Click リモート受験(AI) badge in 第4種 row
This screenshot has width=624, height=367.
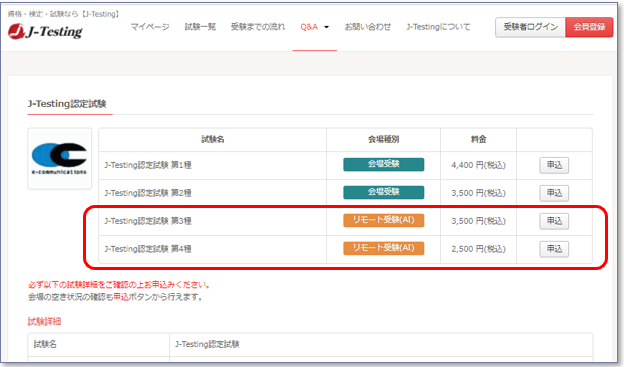[384, 248]
